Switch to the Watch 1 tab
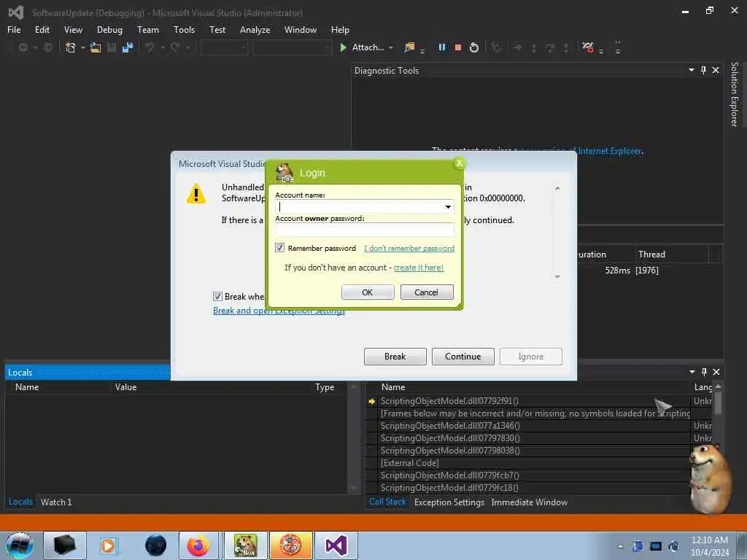 tap(56, 502)
